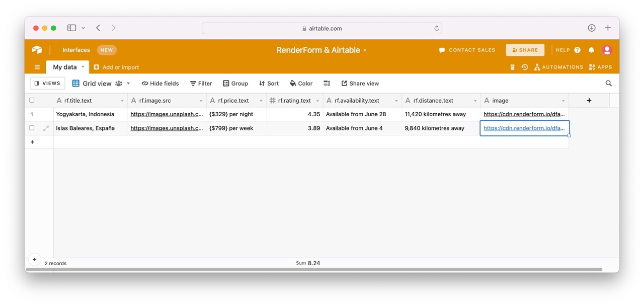The height and width of the screenshot is (305, 644).
Task: Open rf.image.src field dropdown
Action: (x=201, y=101)
